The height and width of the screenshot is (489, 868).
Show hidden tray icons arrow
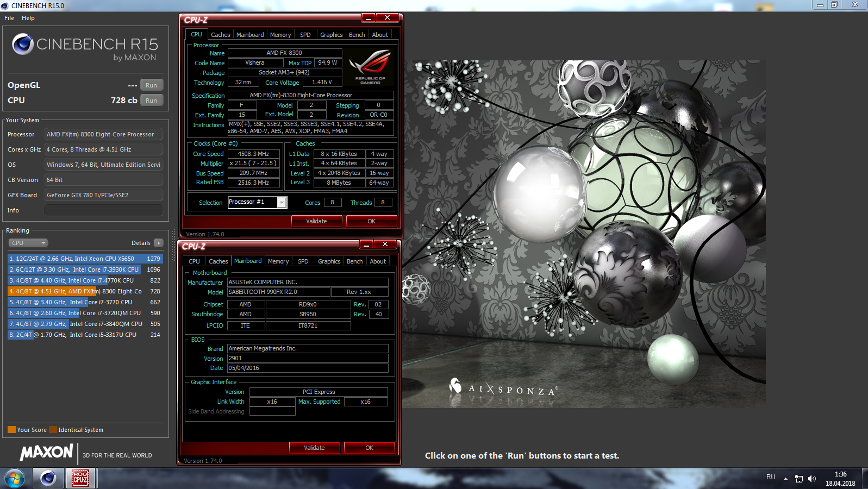[x=785, y=479]
